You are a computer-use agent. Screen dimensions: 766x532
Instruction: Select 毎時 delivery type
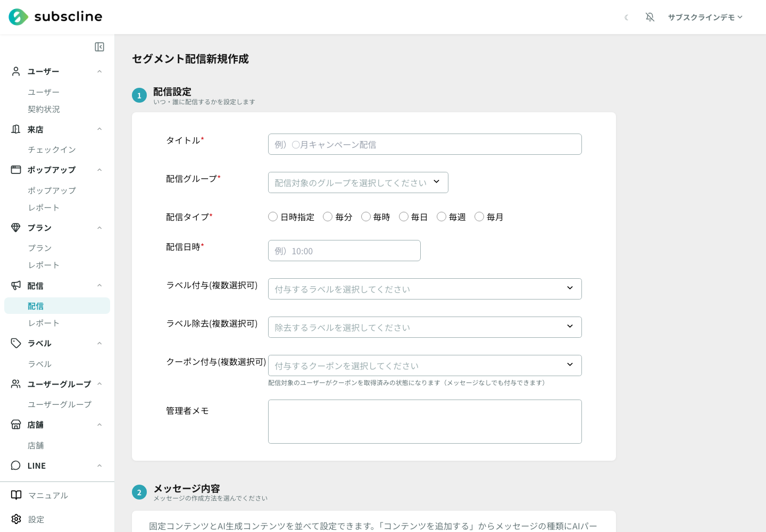(x=366, y=217)
